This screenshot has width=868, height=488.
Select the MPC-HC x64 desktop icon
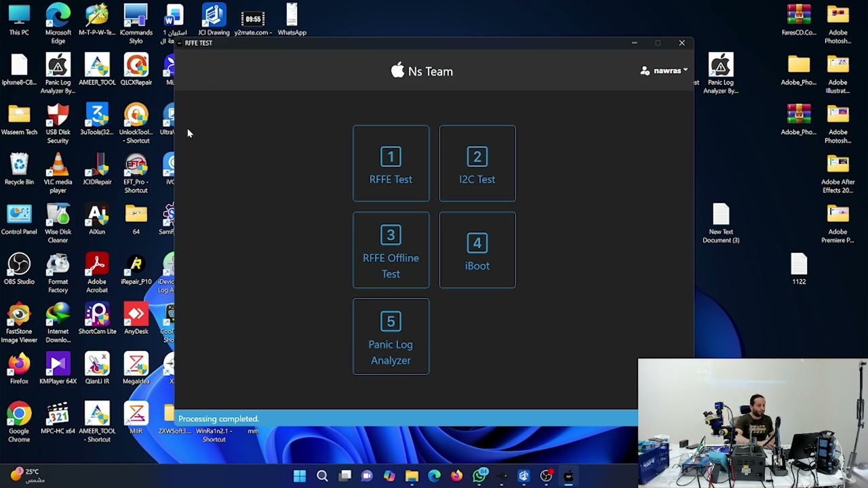(58, 419)
